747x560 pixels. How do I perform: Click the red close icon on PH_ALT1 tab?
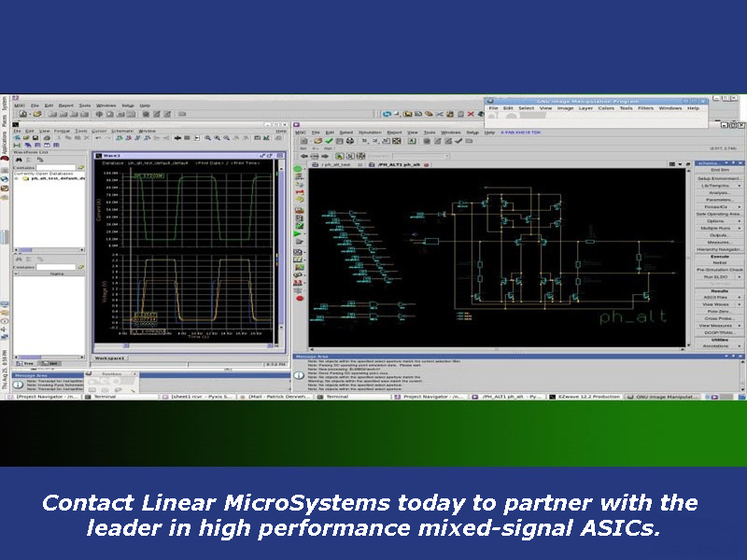tap(427, 165)
